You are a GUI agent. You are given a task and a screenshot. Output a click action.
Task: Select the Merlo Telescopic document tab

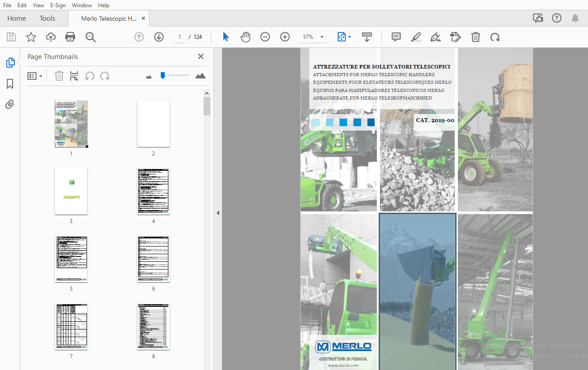(x=109, y=18)
